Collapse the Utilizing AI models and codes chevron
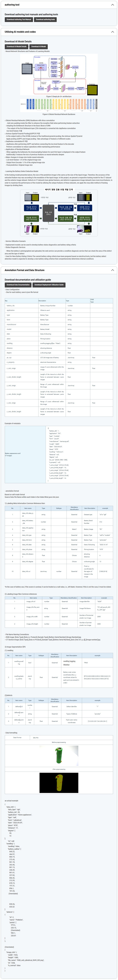Viewport: 118px width, 980px height. point(112,32)
